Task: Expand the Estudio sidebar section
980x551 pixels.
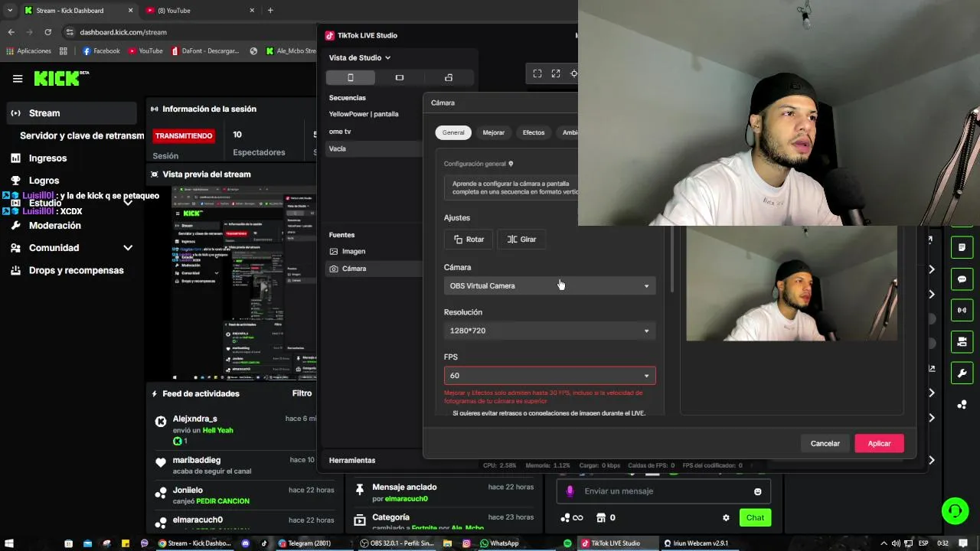Action: click(128, 203)
